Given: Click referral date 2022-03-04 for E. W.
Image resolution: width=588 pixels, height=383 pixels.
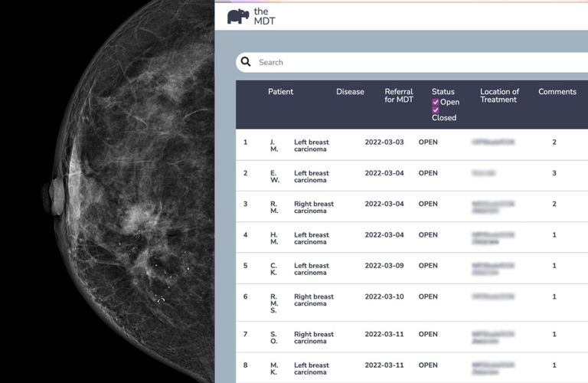Looking at the screenshot, I should coord(384,173).
